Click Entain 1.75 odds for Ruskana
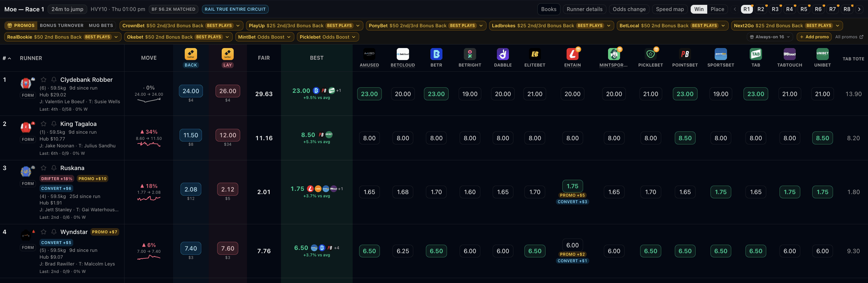The image size is (868, 283). point(572,186)
